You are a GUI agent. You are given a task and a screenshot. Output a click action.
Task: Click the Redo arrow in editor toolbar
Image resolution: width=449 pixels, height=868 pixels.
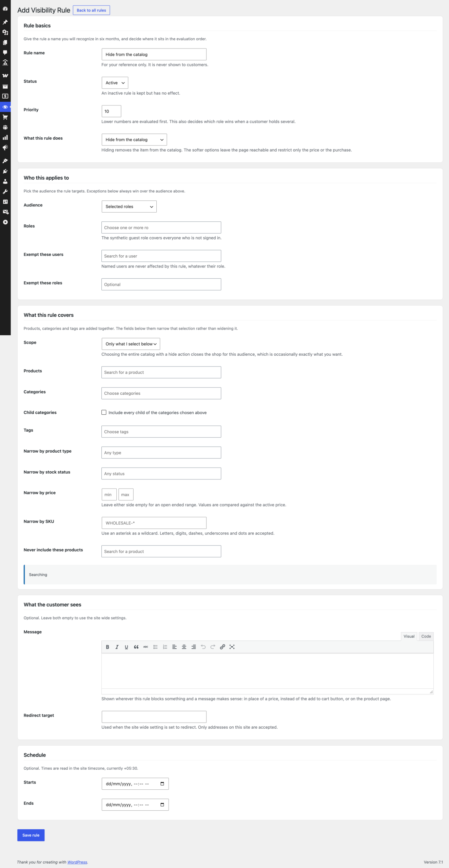213,647
